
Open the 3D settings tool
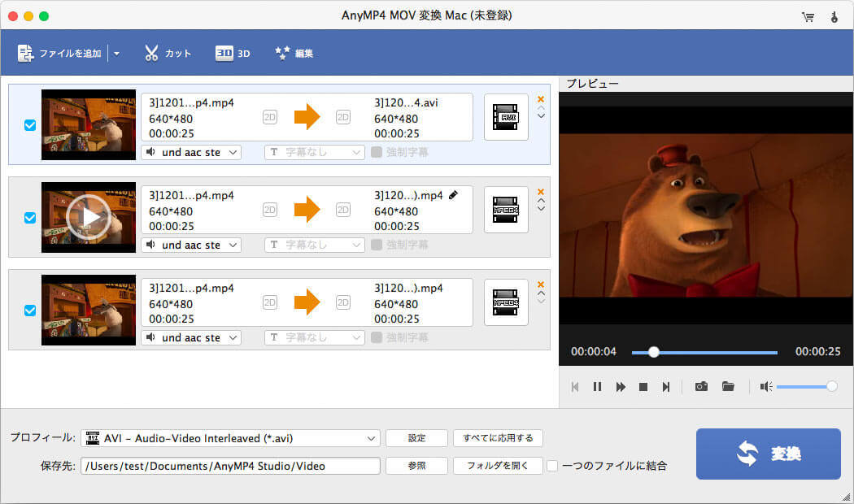click(233, 54)
